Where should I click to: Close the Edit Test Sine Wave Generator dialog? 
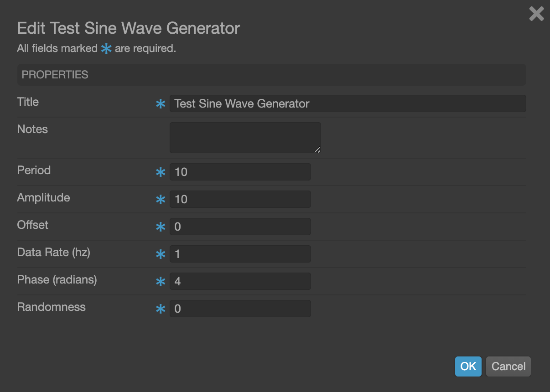(x=536, y=14)
